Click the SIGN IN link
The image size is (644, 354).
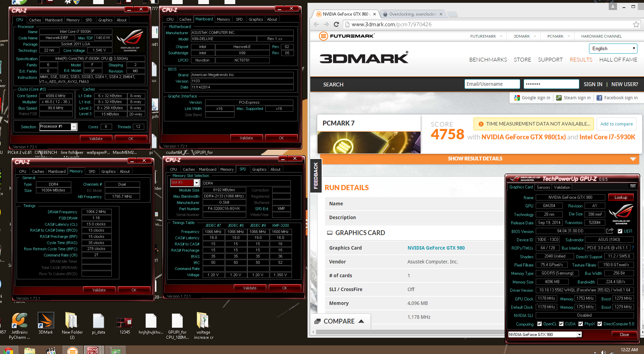pyautogui.click(x=593, y=84)
